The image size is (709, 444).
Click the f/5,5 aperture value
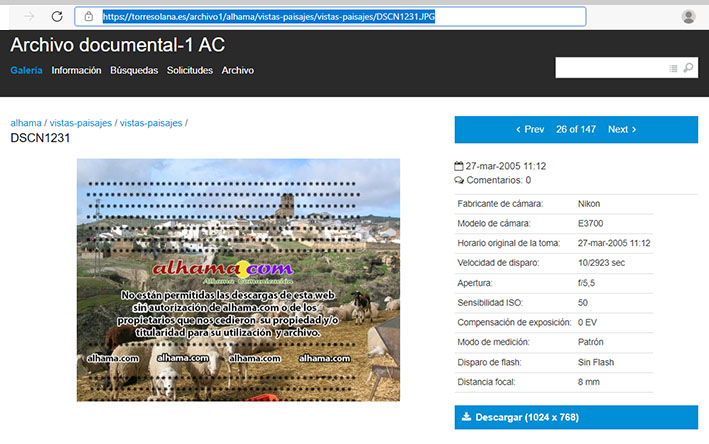pos(586,283)
